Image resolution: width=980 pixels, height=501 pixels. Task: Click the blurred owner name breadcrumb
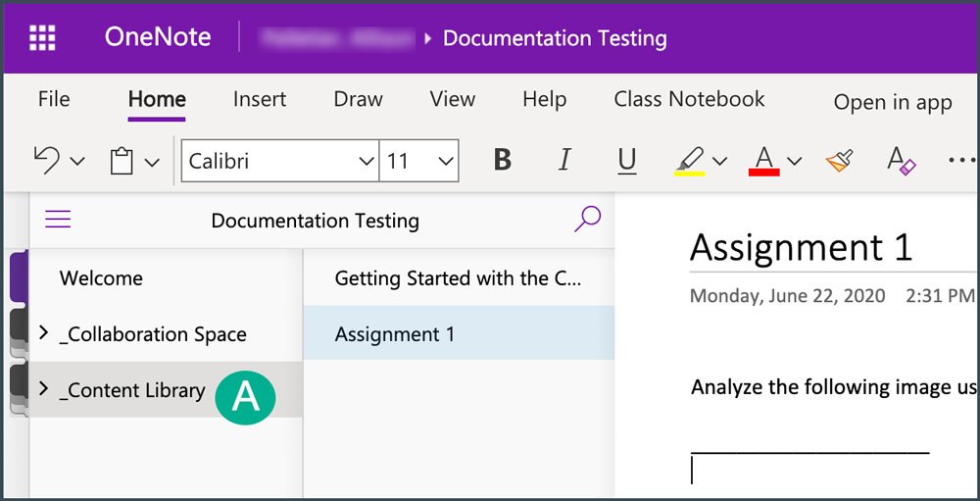[337, 38]
